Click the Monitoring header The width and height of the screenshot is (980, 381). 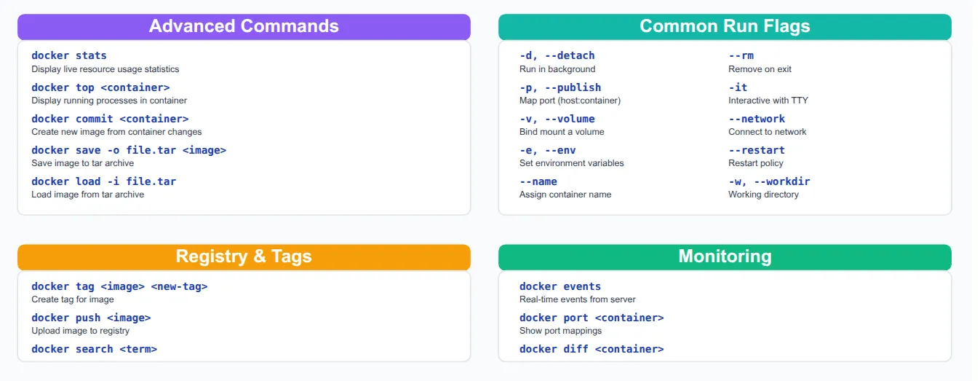725,256
